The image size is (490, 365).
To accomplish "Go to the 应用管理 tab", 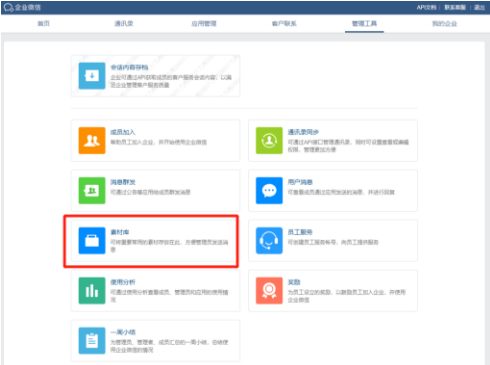I will (204, 24).
